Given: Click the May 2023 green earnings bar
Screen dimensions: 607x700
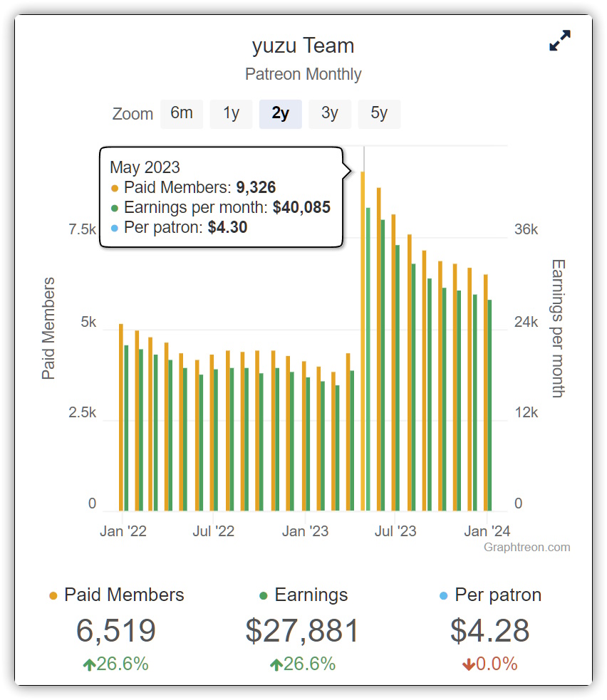Looking at the screenshot, I should [x=368, y=360].
